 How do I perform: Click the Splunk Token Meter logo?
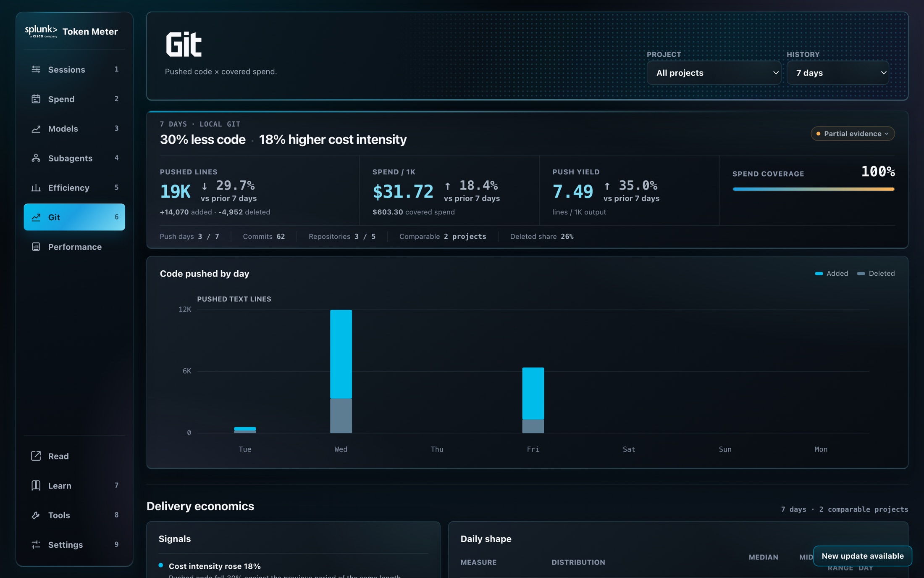71,32
